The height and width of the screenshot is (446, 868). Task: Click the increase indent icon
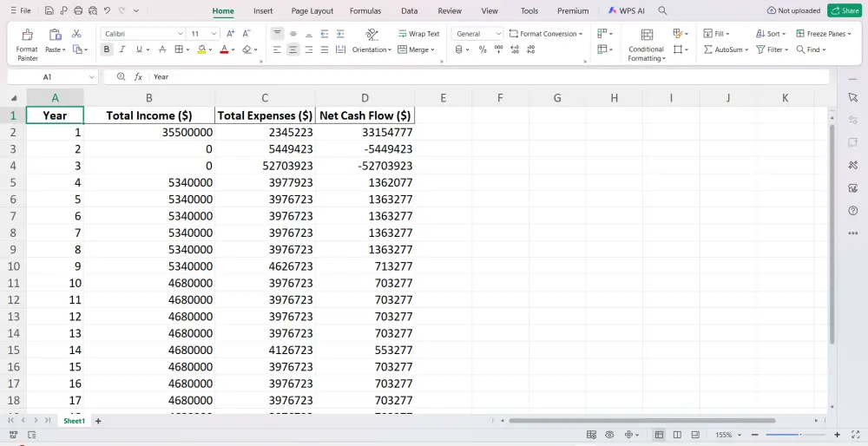tap(340, 34)
